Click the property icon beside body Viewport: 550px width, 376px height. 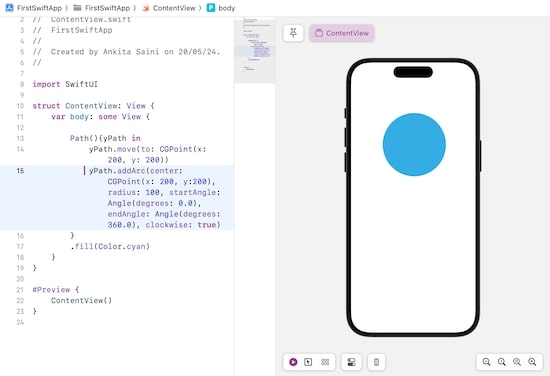pyautogui.click(x=211, y=8)
